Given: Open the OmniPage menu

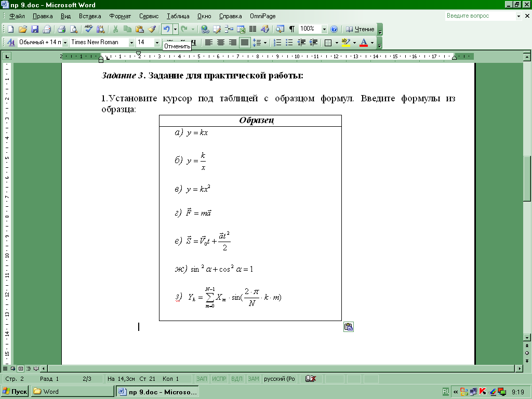Looking at the screenshot, I should (262, 16).
